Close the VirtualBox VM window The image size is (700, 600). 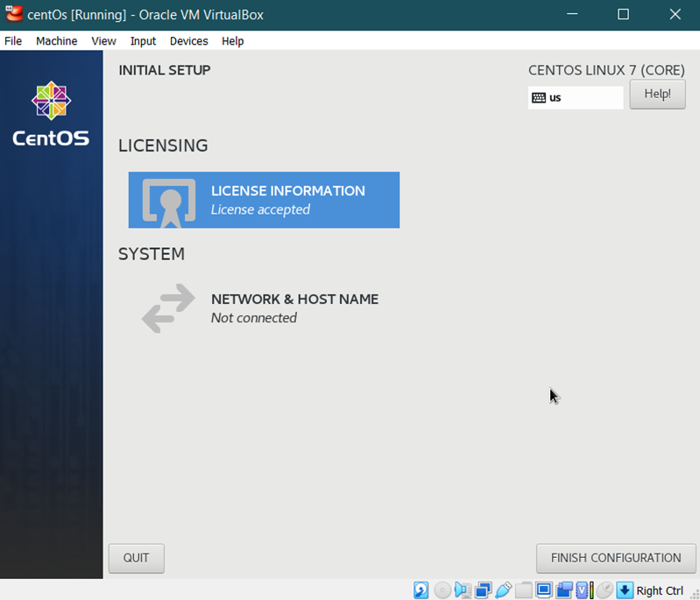click(x=675, y=14)
